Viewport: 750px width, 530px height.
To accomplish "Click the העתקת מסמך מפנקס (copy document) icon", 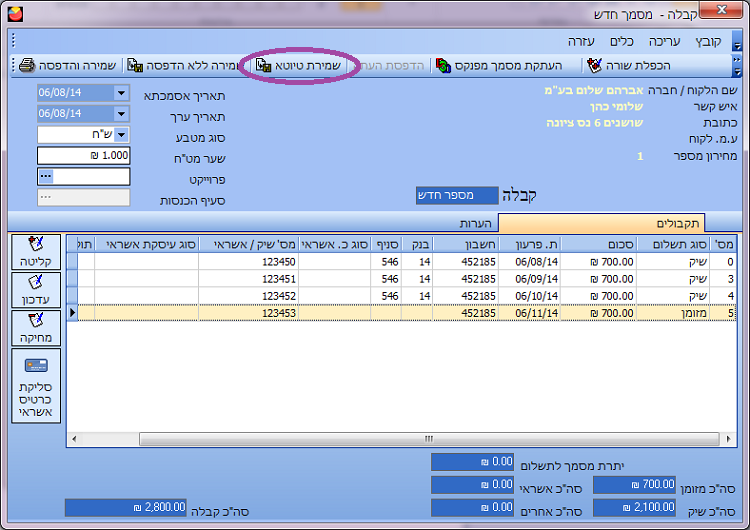I will [443, 65].
